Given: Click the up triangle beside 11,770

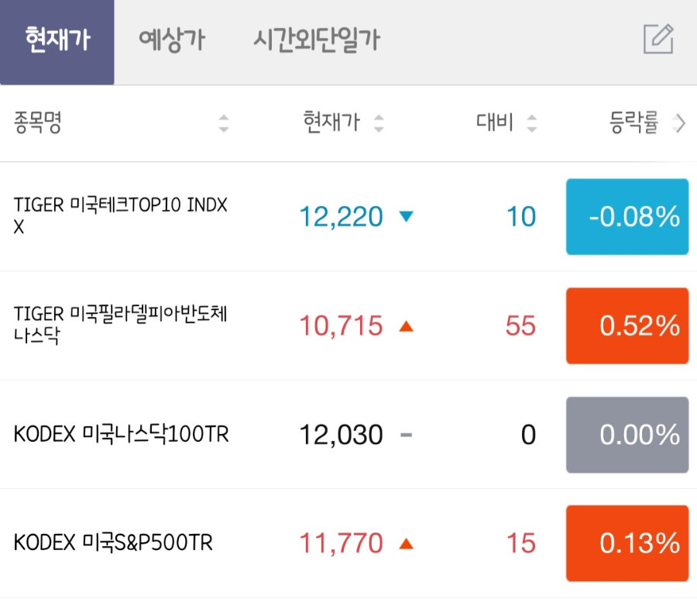Looking at the screenshot, I should [x=407, y=543].
